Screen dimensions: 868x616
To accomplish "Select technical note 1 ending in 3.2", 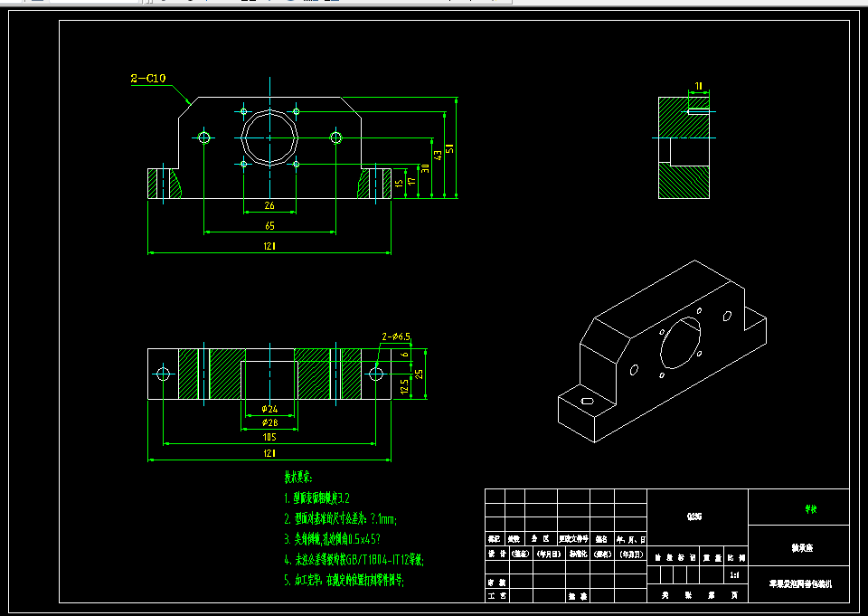I will tap(317, 498).
